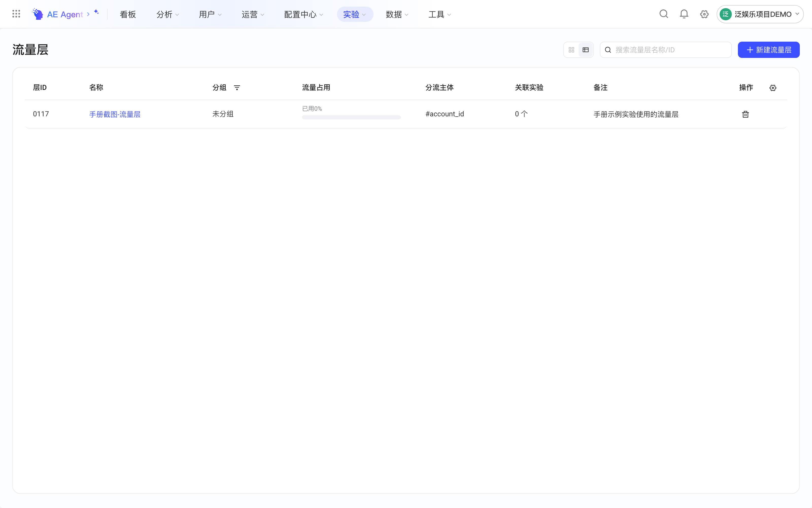Expand the 数据 dropdown menu
The height and width of the screenshot is (508, 812).
397,14
